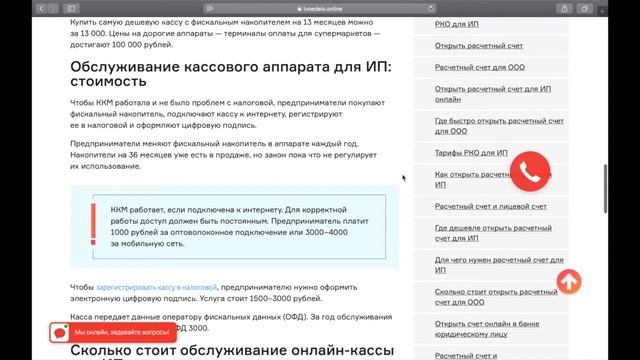Open 'Открыть расчетный счет для ИП онлайн'
Screen dimensions: 640x360
point(493,94)
